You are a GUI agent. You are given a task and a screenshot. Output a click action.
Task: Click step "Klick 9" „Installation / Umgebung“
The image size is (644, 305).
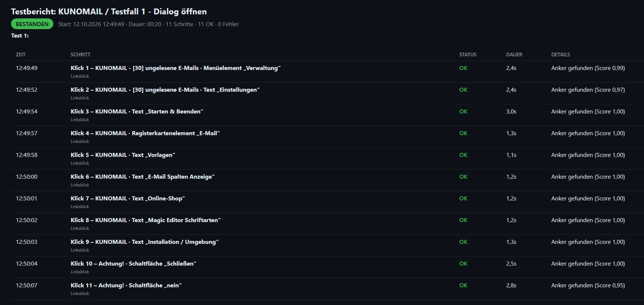coord(145,242)
